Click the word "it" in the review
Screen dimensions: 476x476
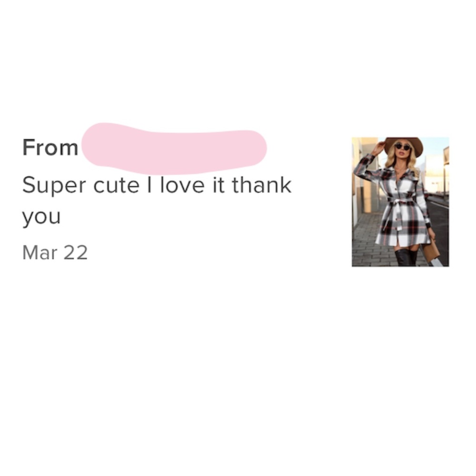click(218, 185)
